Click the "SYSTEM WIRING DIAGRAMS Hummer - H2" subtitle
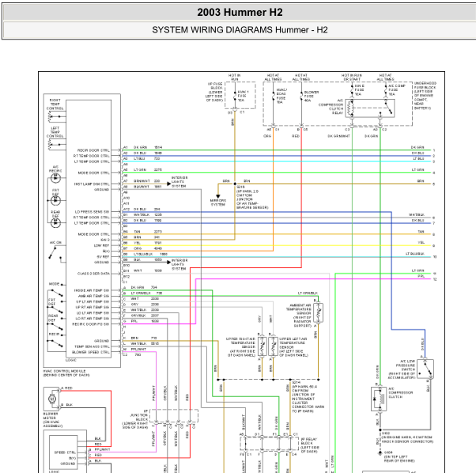The width and height of the screenshot is (476, 473). [x=240, y=30]
